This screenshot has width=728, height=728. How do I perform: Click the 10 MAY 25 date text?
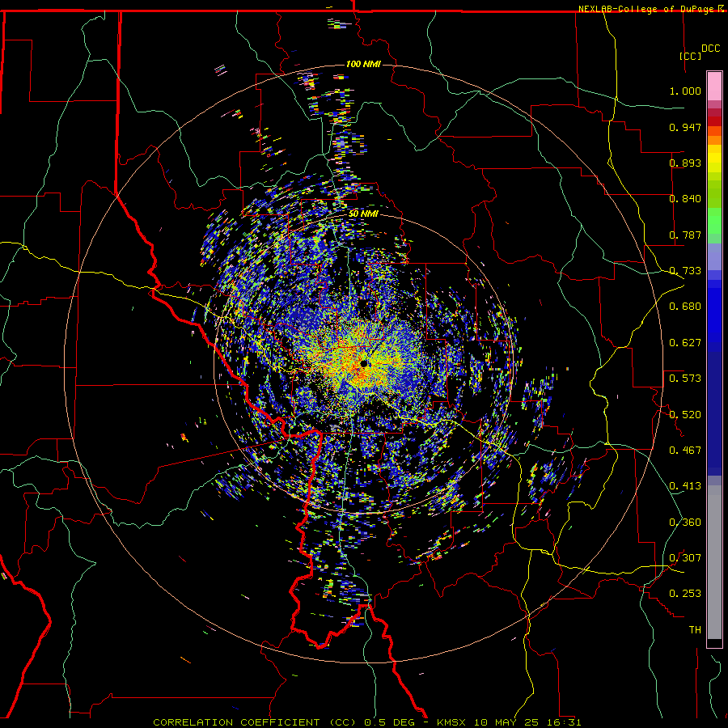tap(505, 722)
